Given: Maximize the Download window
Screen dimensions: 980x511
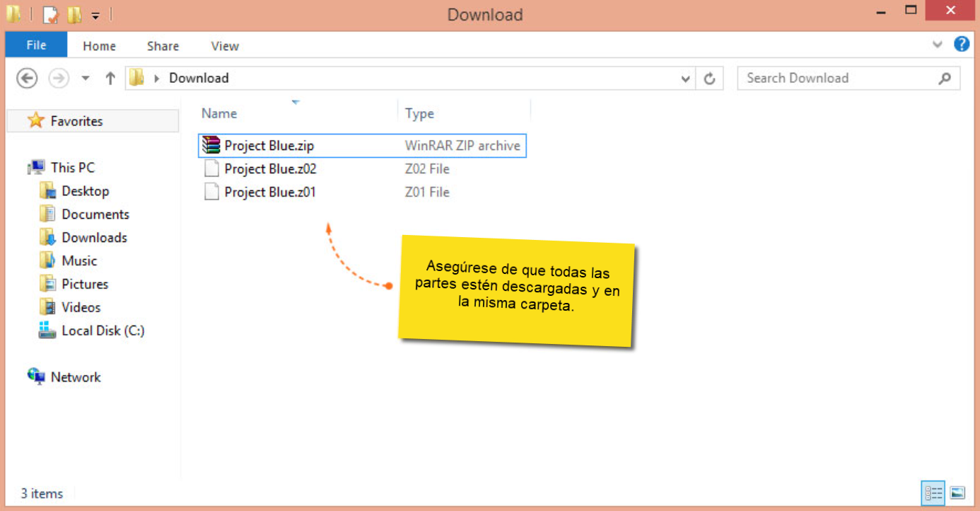Looking at the screenshot, I should 911,11.
